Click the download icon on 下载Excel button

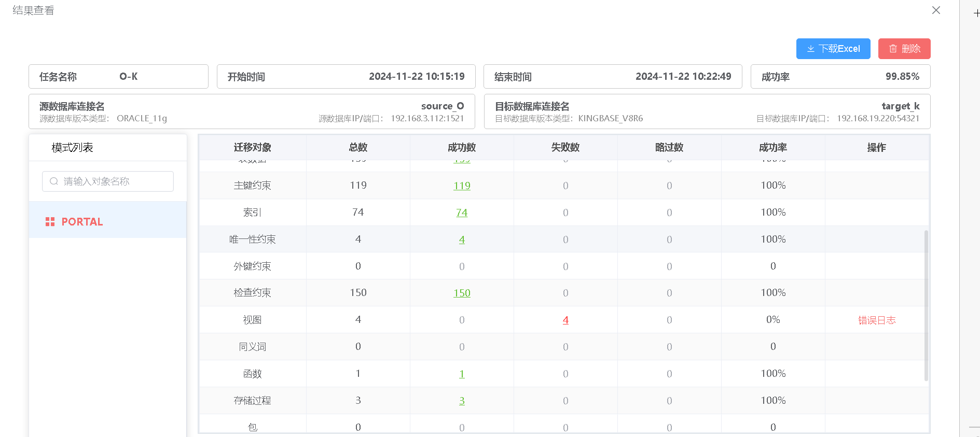pyautogui.click(x=810, y=49)
